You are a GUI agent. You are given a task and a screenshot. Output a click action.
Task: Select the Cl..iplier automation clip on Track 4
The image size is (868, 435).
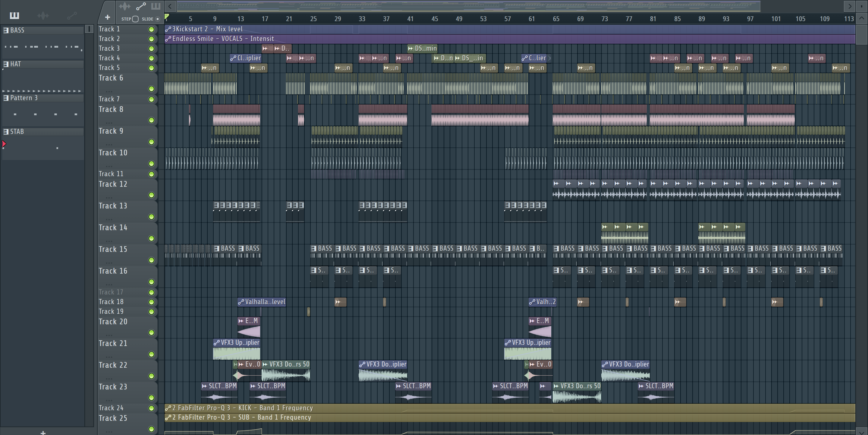246,58
